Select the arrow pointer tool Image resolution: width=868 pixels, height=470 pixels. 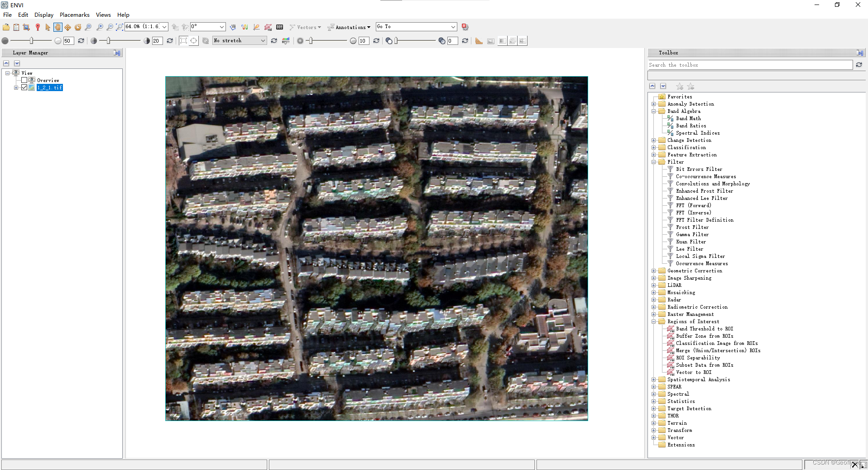coord(48,27)
